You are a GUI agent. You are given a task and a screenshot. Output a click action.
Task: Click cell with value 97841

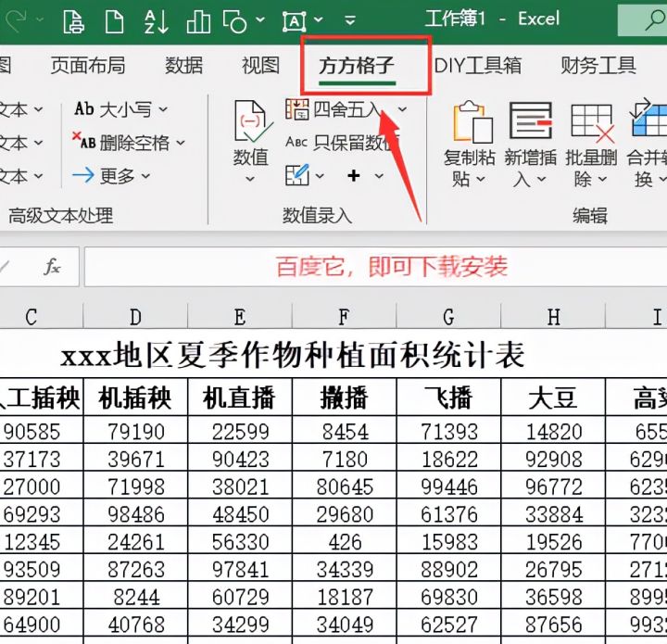pos(240,569)
